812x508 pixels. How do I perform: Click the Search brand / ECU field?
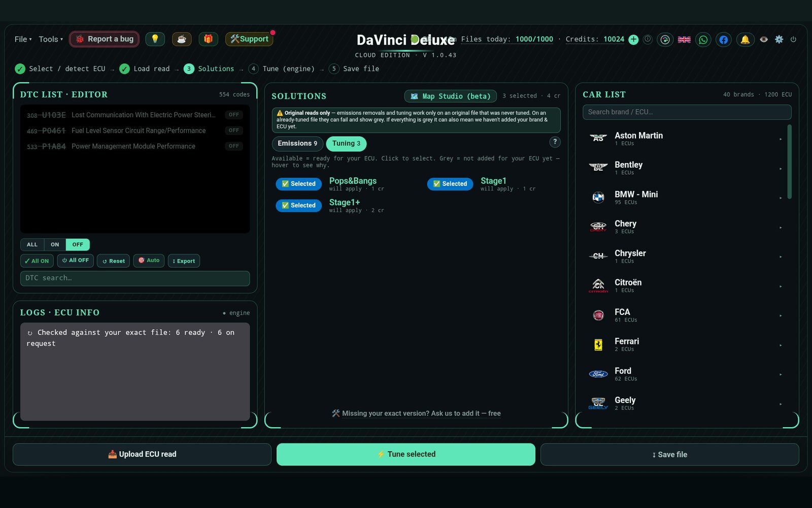687,112
